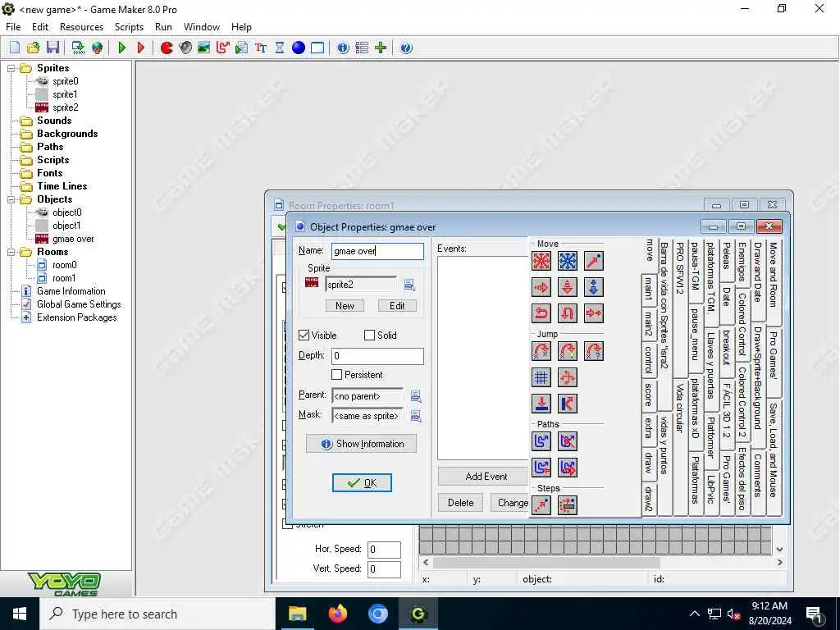The image size is (840, 630).
Task: Open the File menu
Action: point(13,27)
